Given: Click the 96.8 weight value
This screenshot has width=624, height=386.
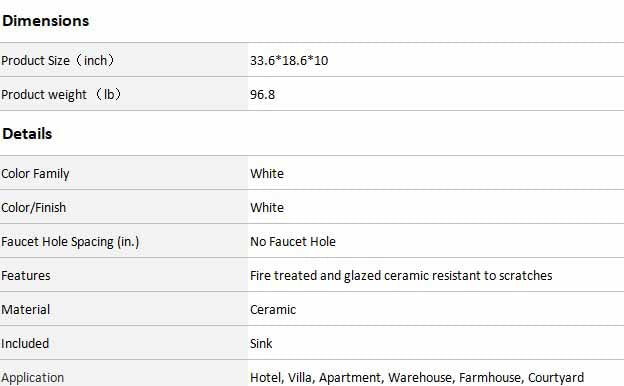Looking at the screenshot, I should [x=262, y=94].
